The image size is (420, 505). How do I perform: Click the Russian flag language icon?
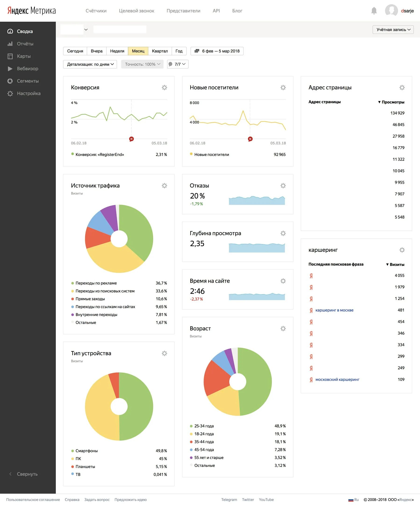coord(351,500)
